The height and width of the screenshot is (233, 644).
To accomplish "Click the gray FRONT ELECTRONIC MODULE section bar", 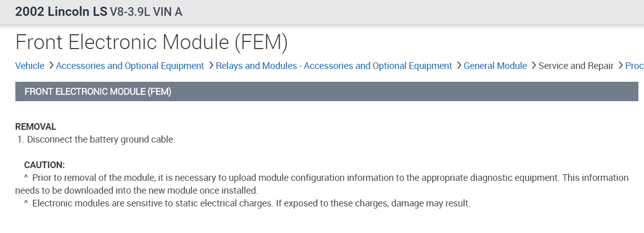I will [326, 92].
